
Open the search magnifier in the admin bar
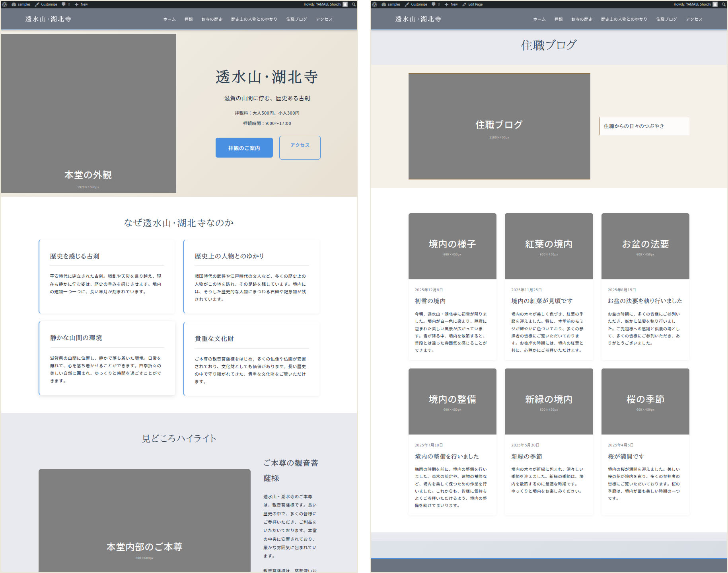click(x=353, y=4)
